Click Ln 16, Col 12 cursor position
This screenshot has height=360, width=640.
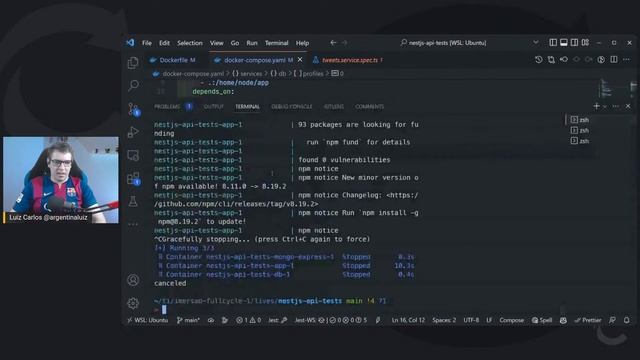pos(408,320)
